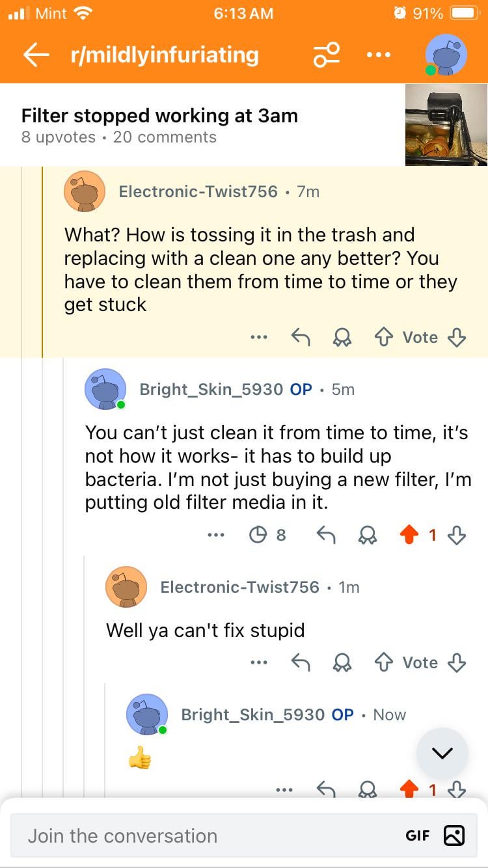Viewport: 488px width, 868px height.
Task: Open the post overflow menu in header
Action: 378,55
